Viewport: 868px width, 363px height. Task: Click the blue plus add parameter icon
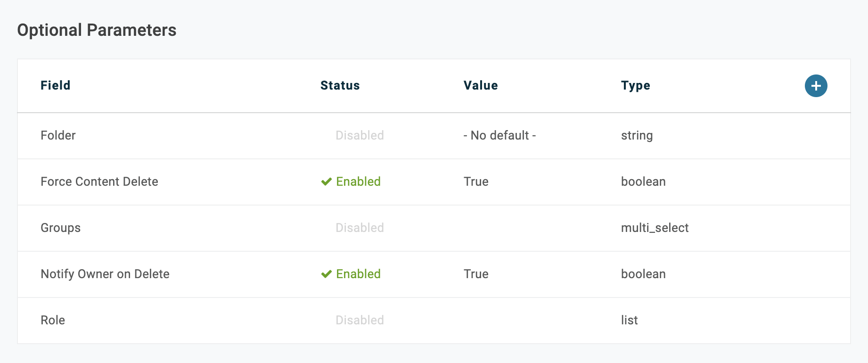pos(816,86)
